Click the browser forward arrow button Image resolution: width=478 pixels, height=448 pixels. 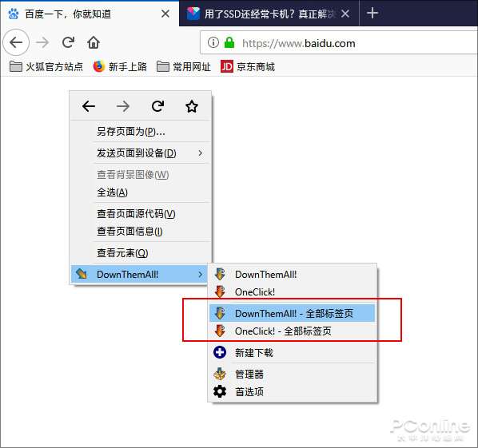[x=42, y=42]
